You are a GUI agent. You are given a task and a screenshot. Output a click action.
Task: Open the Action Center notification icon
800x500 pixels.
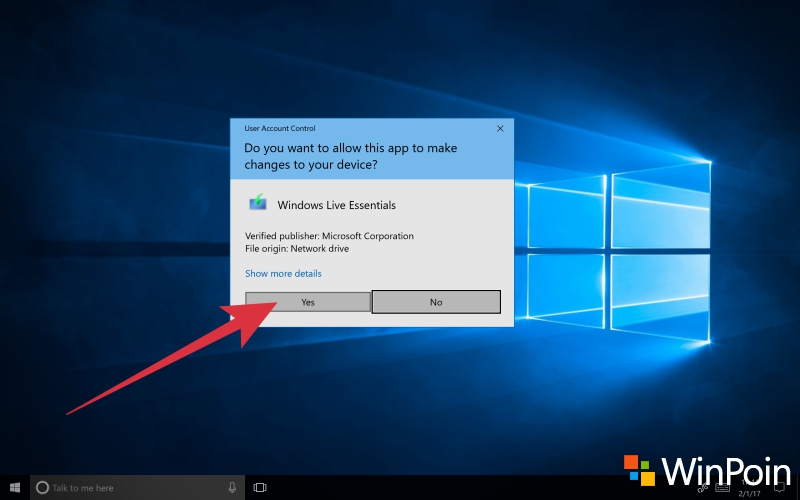pyautogui.click(x=779, y=488)
